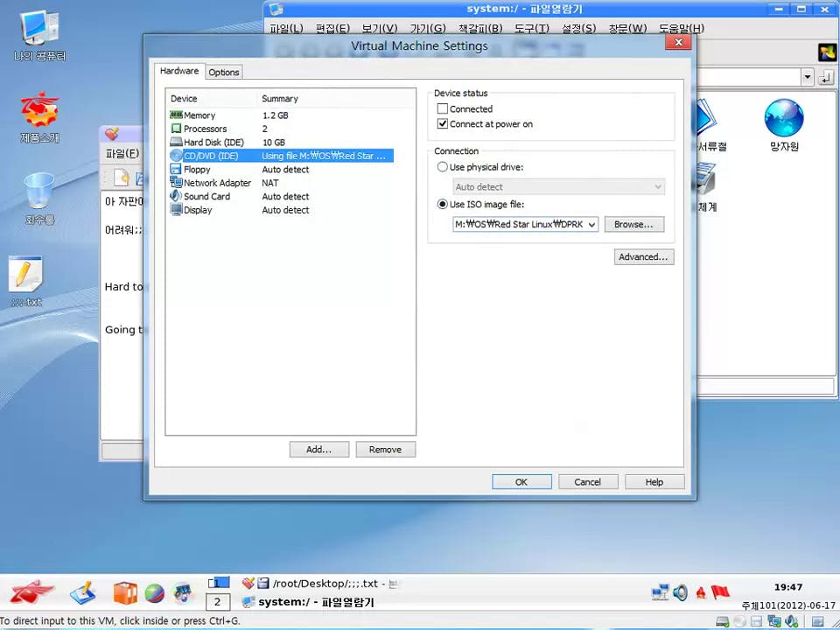Select the Display device entry
840x630 pixels.
198,210
